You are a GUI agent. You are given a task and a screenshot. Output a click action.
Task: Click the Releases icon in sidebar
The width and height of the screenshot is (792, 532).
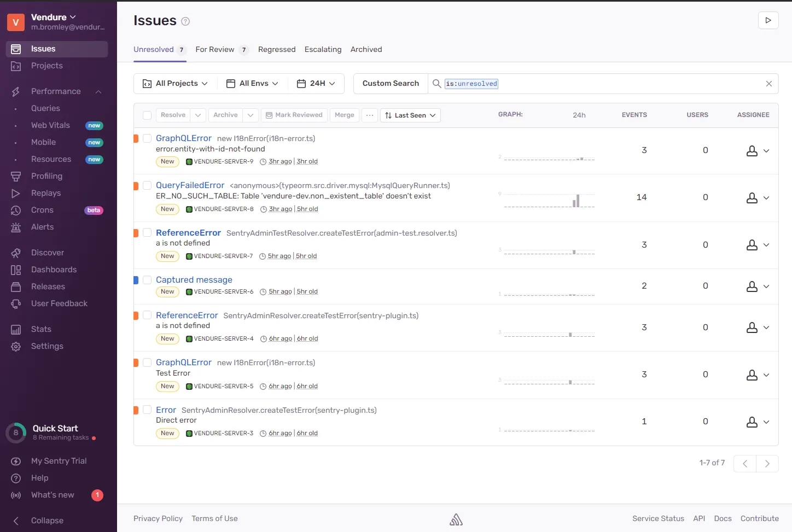pyautogui.click(x=16, y=287)
